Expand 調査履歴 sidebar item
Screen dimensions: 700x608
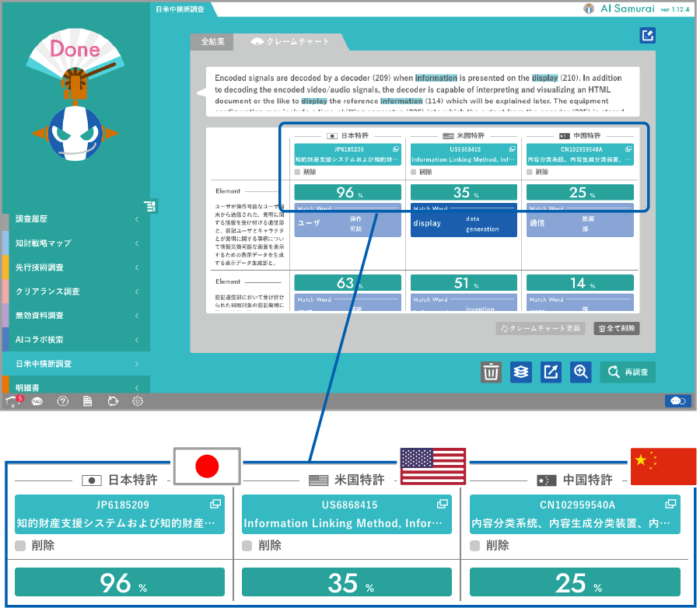tap(75, 219)
